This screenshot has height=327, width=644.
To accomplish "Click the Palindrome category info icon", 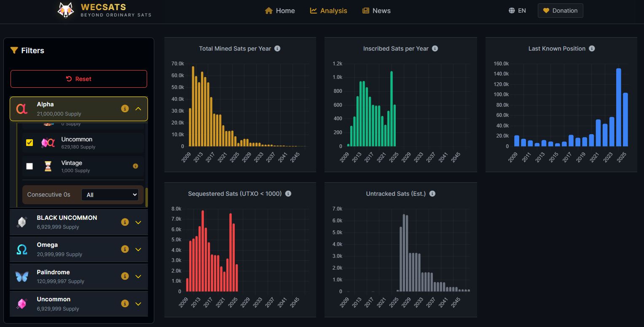I will [125, 276].
